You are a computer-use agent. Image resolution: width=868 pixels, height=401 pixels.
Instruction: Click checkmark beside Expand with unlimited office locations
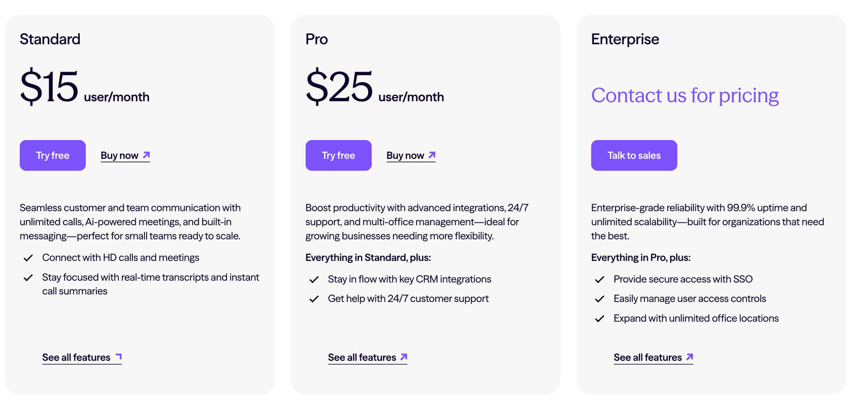point(599,319)
